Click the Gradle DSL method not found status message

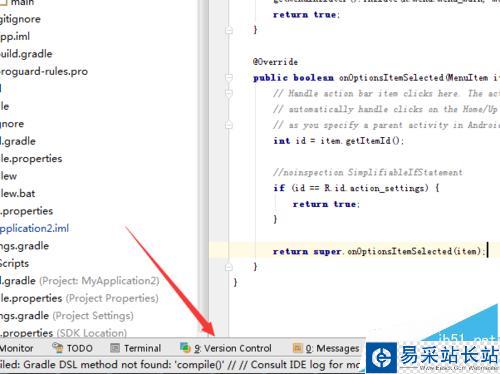(180, 365)
